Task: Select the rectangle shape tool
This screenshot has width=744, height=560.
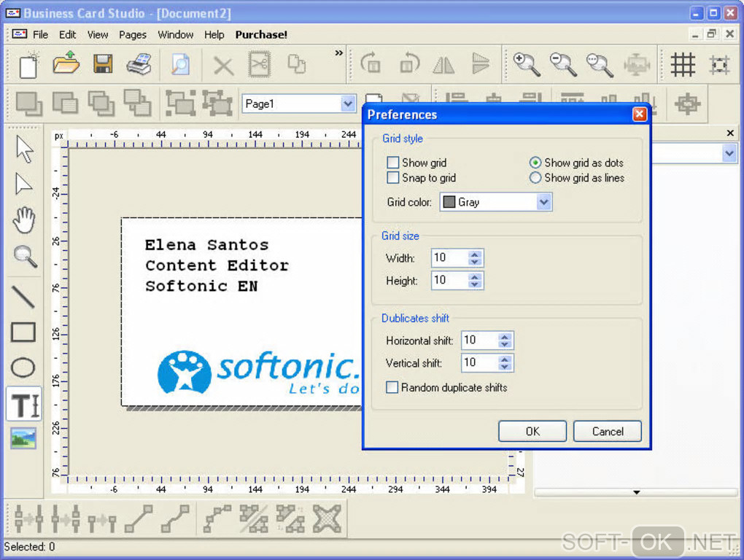Action: point(23,332)
